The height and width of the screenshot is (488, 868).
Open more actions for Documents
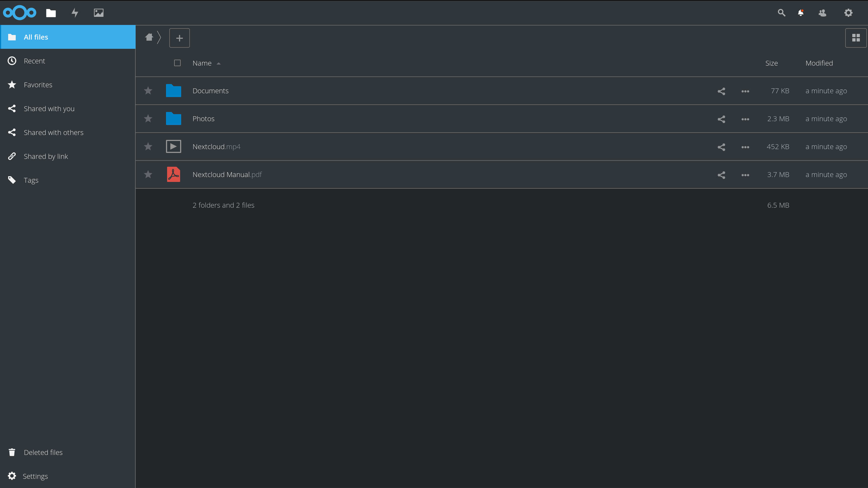(745, 91)
